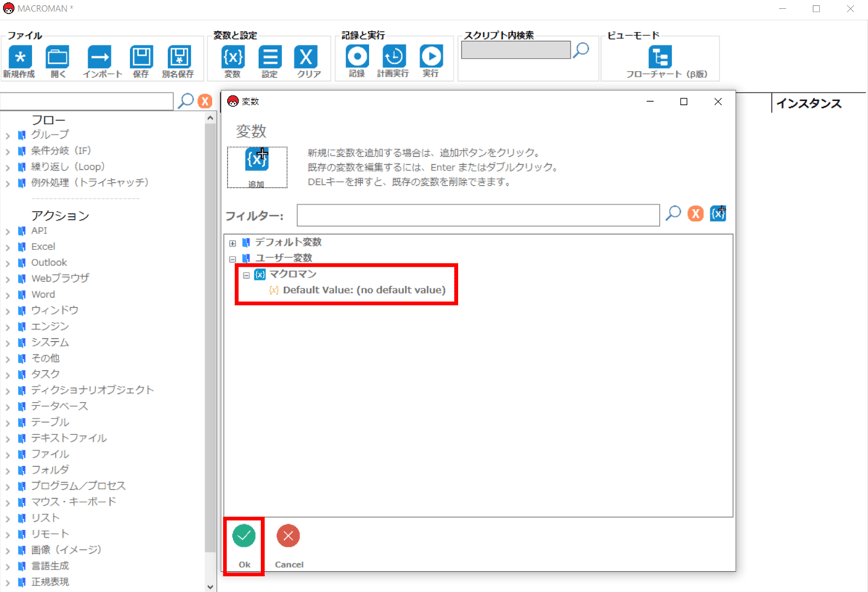
Task: Select the 言語生成 tree item
Action: pyautogui.click(x=50, y=565)
